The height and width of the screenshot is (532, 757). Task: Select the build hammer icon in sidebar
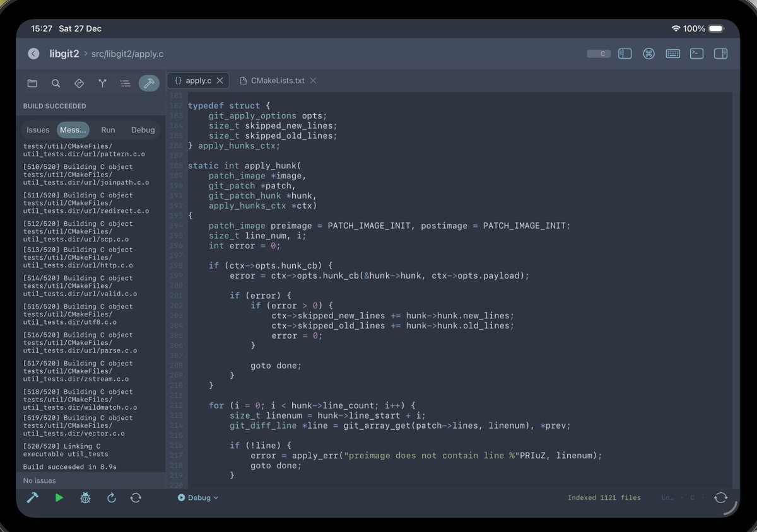(149, 83)
